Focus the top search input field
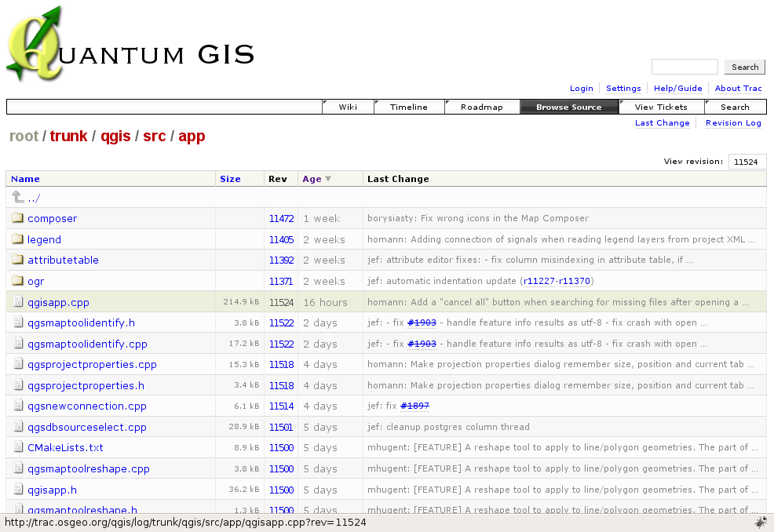The image size is (774, 532). point(685,67)
